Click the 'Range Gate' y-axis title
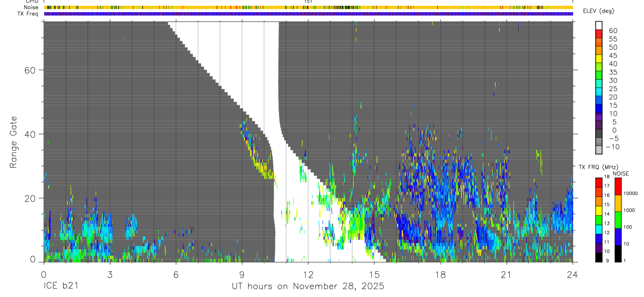The width and height of the screenshot is (644, 297). click(14, 142)
